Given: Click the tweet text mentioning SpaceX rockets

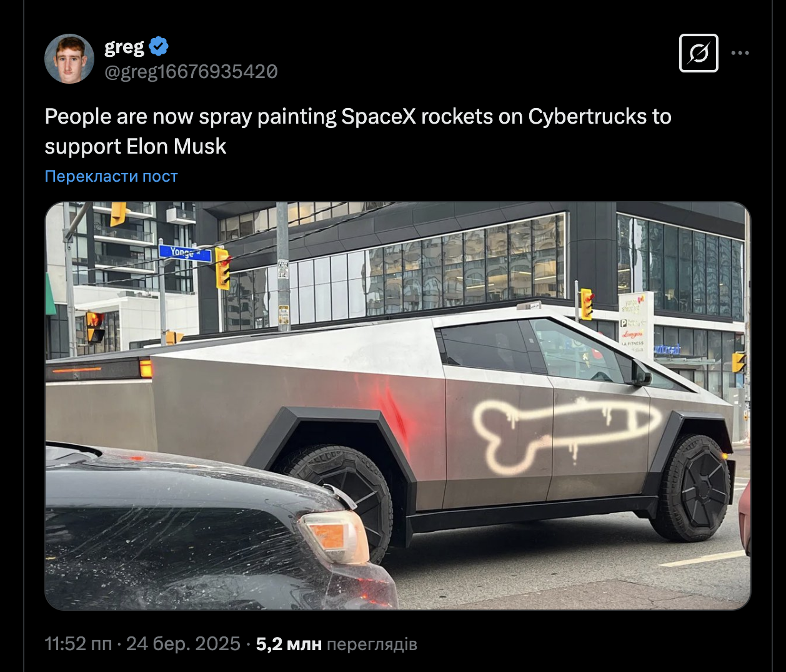Looking at the screenshot, I should point(358,131).
